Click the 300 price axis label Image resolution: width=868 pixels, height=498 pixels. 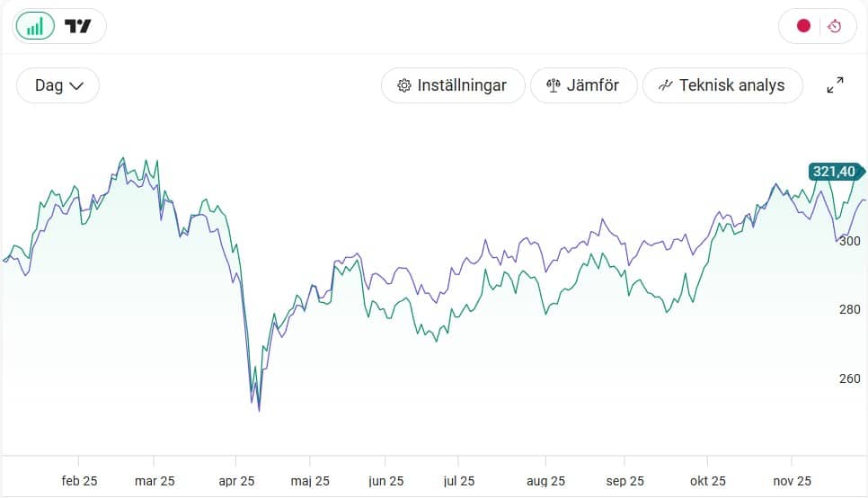(x=850, y=241)
